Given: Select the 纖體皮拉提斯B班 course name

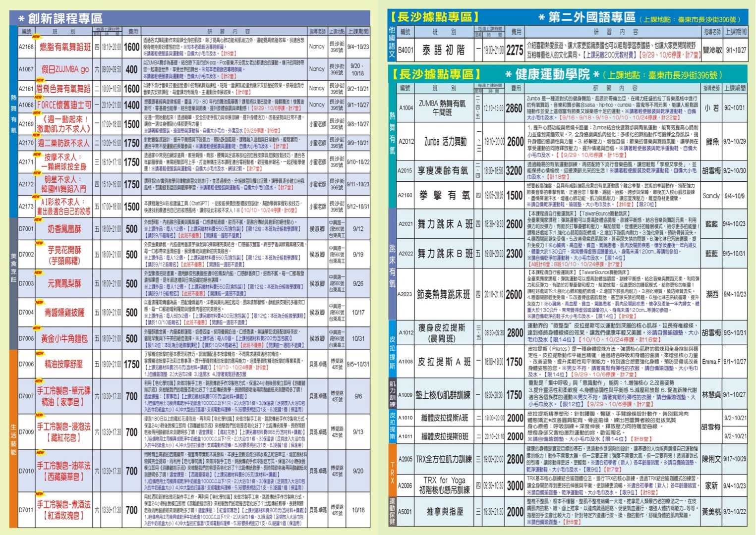Looking at the screenshot, I should coord(445,436).
